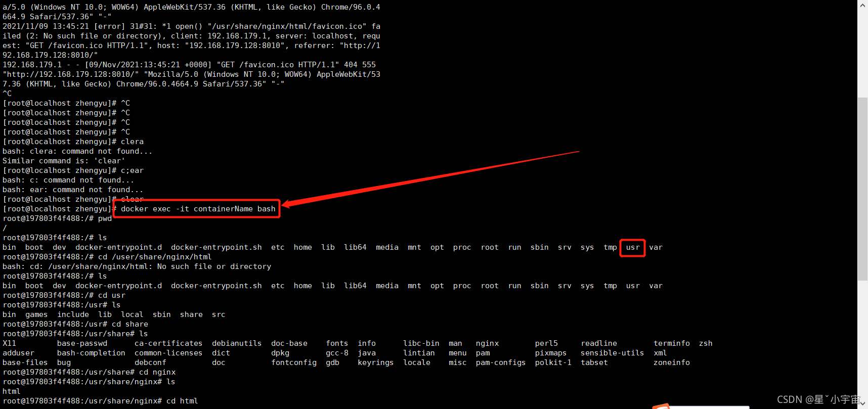This screenshot has width=868, height=409.
Task: Click the 'terminfo' directory name
Action: point(672,343)
